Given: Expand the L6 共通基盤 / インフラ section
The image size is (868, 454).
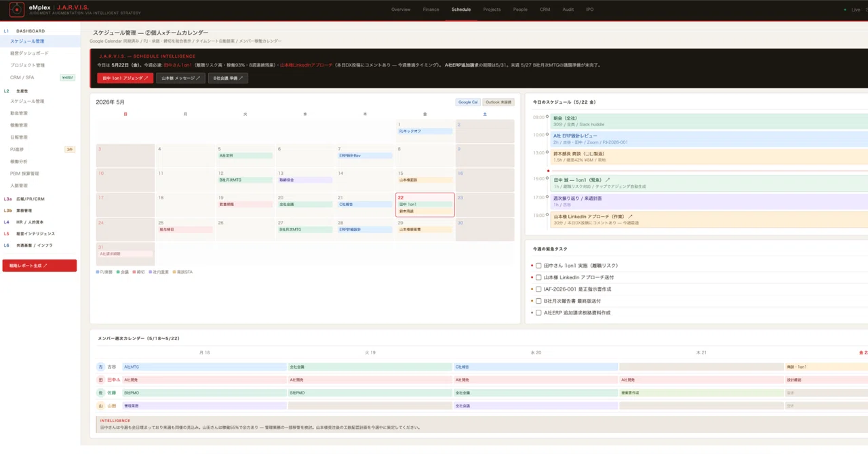Looking at the screenshot, I should point(28,245).
